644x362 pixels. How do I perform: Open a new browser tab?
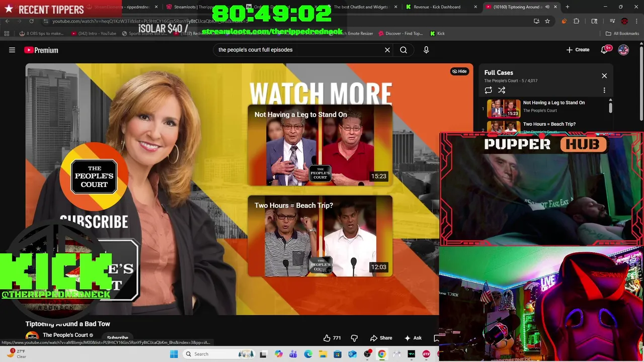click(567, 7)
